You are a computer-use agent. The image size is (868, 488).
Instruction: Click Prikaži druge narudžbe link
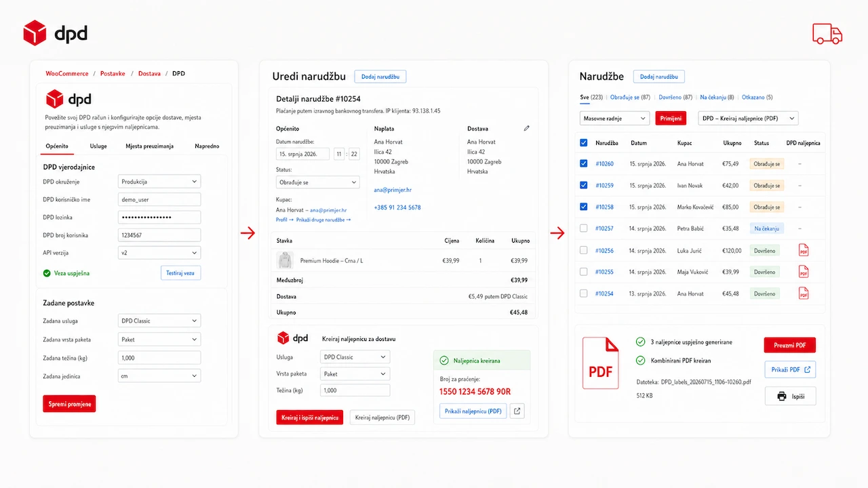[323, 220]
